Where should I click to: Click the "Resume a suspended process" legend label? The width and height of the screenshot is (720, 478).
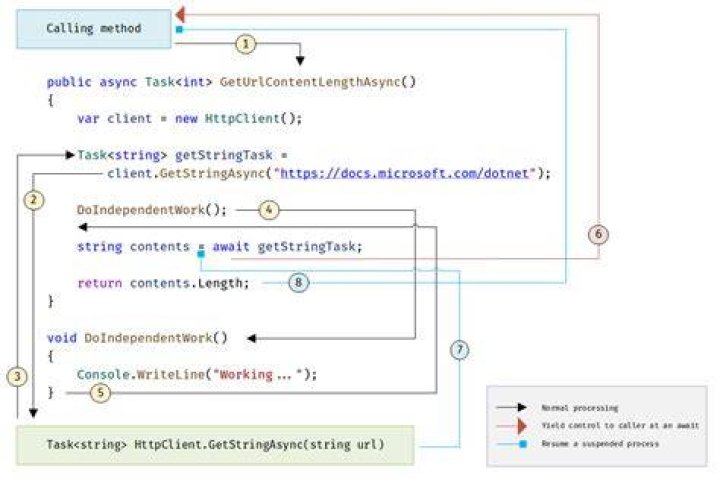click(600, 444)
